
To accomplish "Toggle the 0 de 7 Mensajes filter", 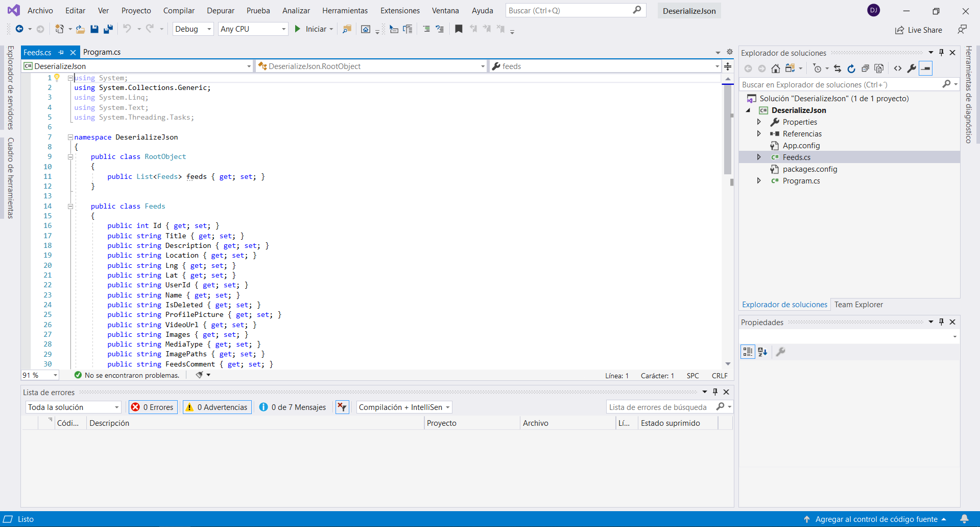I will [293, 407].
